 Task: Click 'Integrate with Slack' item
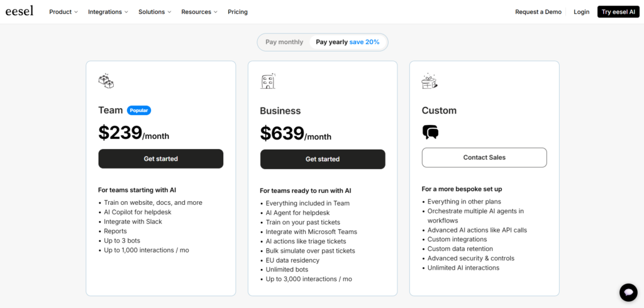133,221
